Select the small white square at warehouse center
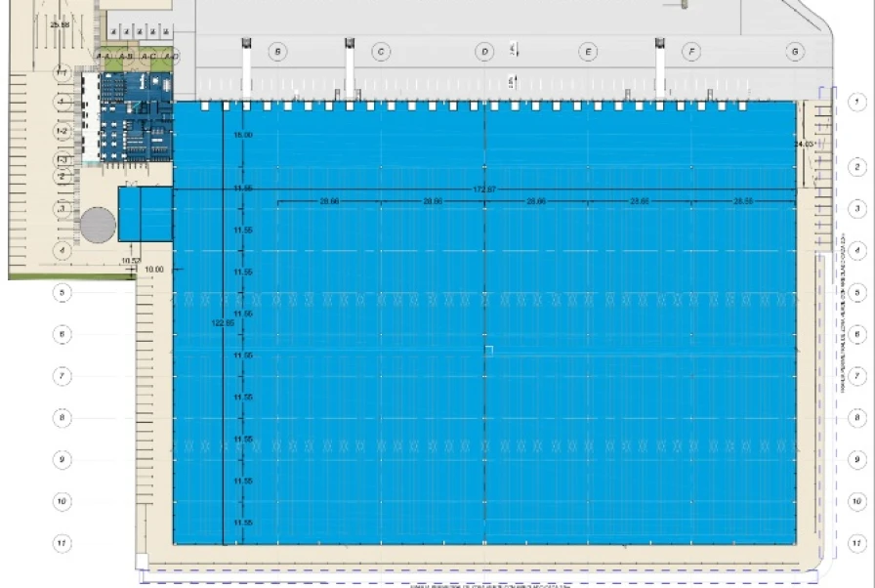The image size is (875, 588). (489, 350)
